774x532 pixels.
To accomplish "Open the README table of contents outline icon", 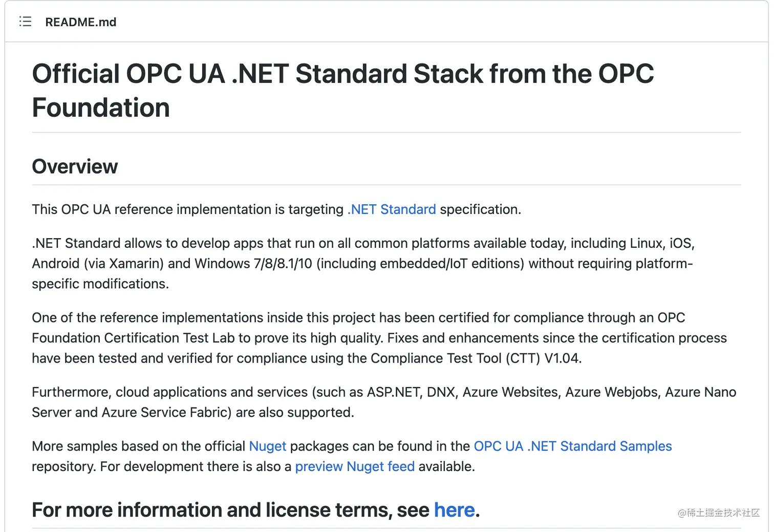I will [25, 22].
